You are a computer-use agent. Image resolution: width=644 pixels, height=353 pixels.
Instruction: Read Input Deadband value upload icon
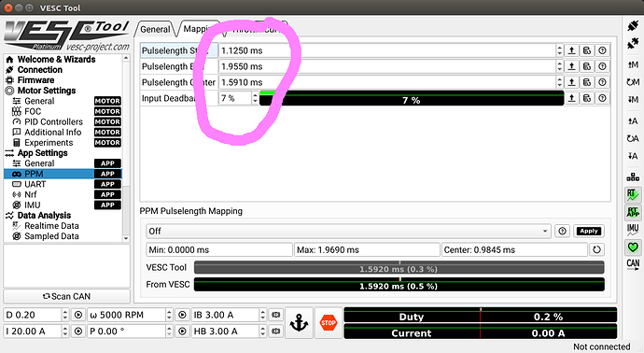tap(572, 98)
